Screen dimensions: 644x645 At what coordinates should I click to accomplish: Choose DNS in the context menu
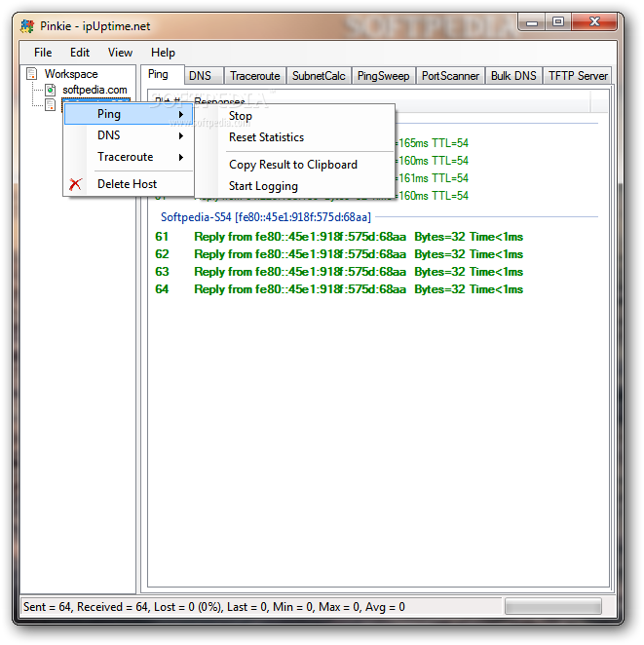pos(129,135)
